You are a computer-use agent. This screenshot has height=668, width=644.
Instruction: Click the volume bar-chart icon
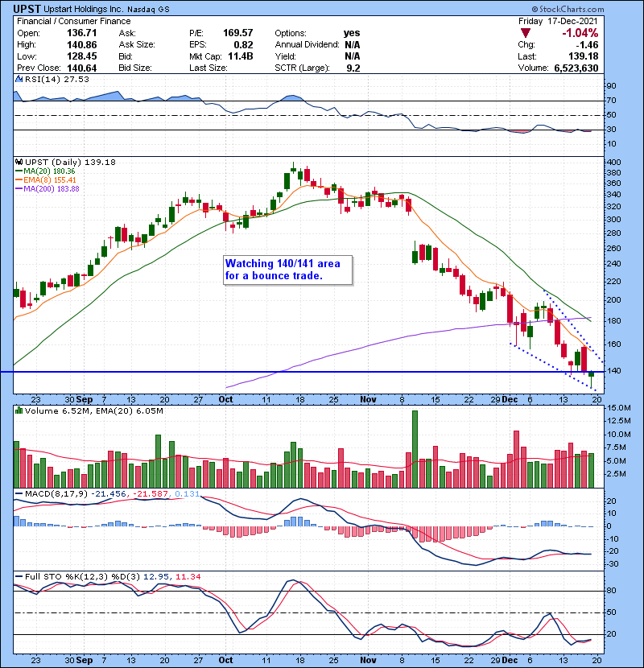19,410
